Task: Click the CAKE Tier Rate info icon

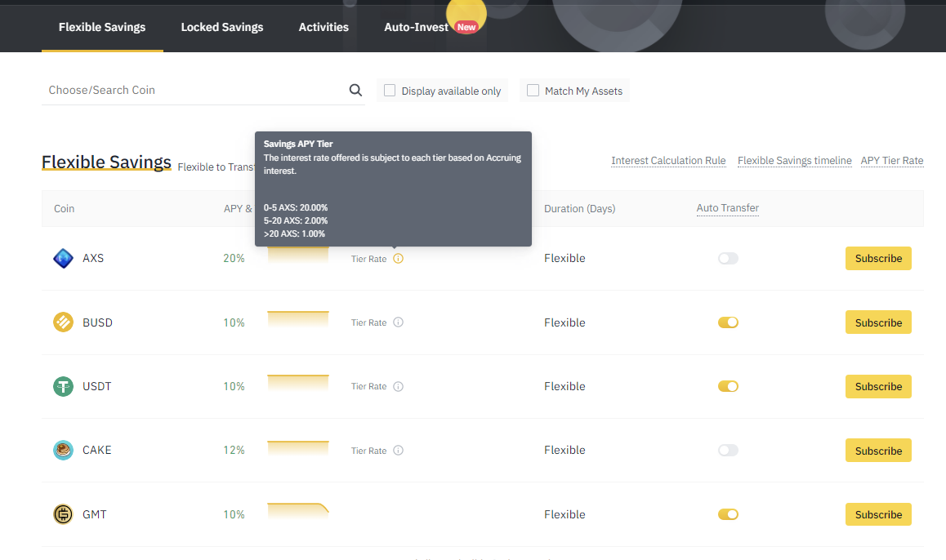Action: click(x=398, y=451)
